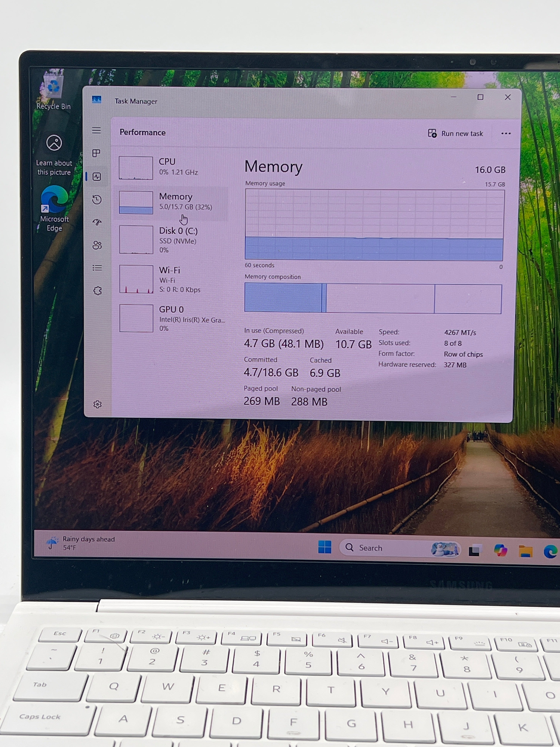Maximize the Task Manager window
This screenshot has height=747, width=560.
click(x=480, y=97)
